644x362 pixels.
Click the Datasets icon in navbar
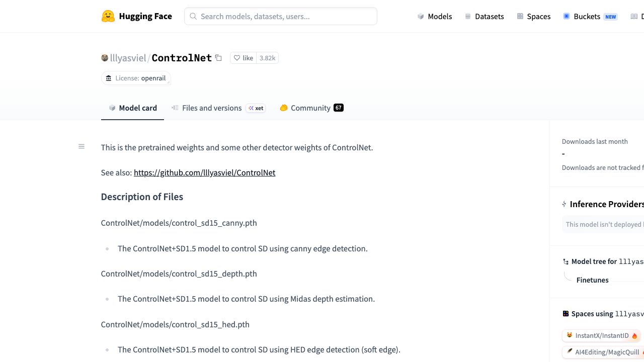(468, 16)
